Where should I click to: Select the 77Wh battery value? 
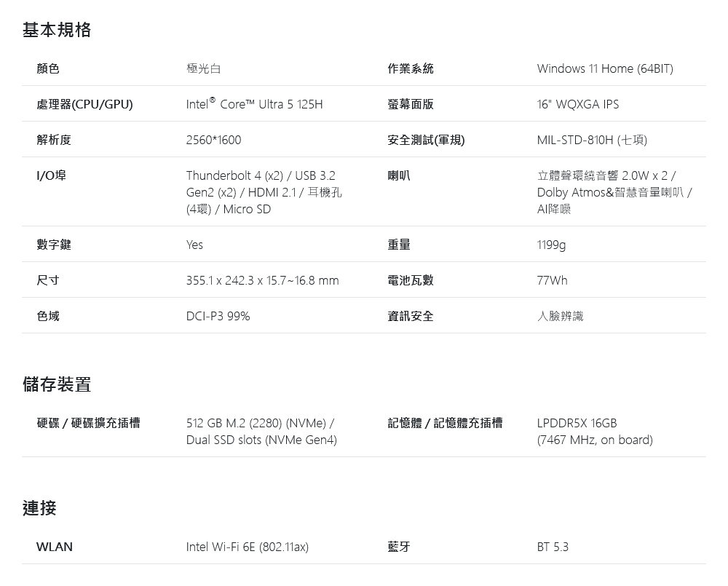point(552,280)
